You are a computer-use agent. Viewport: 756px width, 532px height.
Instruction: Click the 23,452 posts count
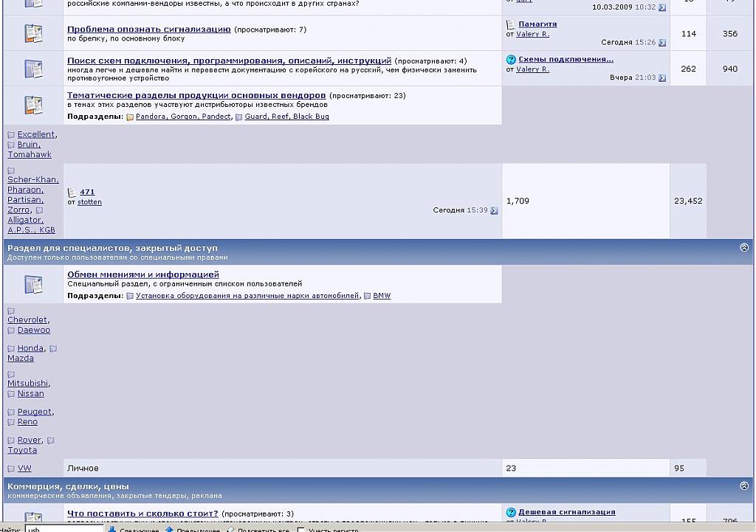pyautogui.click(x=688, y=201)
